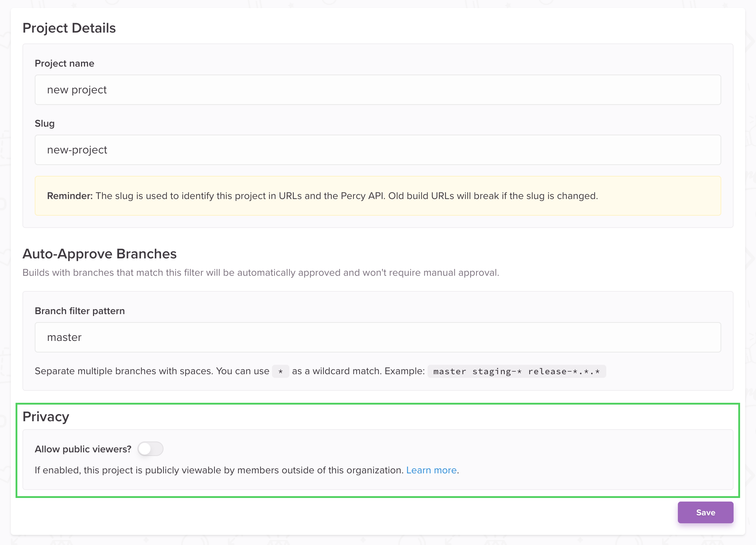
Task: Click the Branch filter pattern label
Action: (80, 311)
